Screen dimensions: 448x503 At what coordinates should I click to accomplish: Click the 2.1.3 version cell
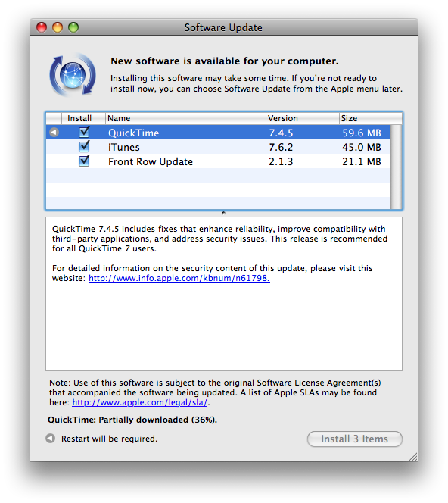coord(281,161)
